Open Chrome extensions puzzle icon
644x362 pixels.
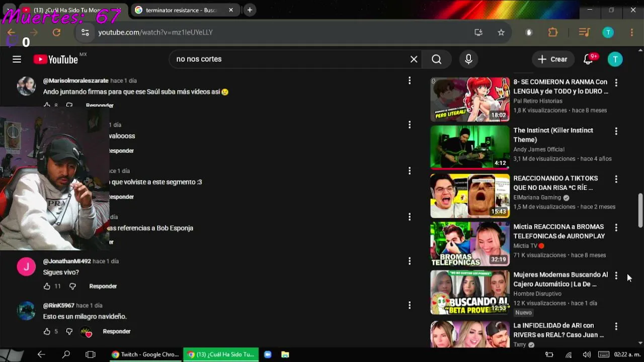(x=552, y=32)
